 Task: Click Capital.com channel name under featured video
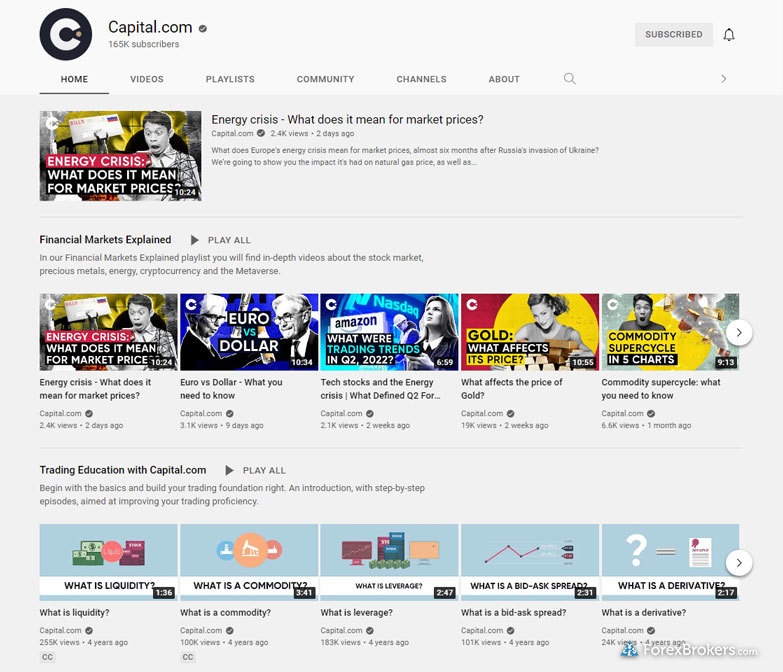click(x=232, y=133)
